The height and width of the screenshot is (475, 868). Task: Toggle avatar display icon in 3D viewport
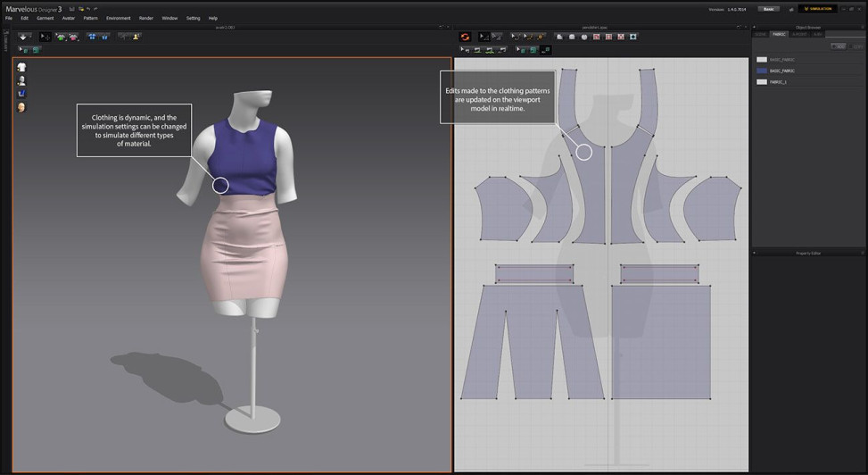click(21, 80)
